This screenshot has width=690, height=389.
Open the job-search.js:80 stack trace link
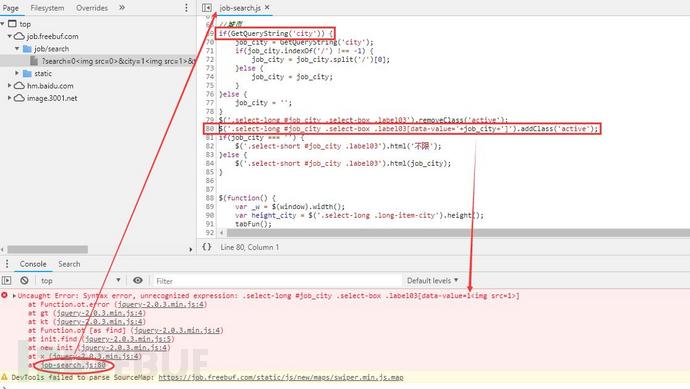pyautogui.click(x=73, y=365)
